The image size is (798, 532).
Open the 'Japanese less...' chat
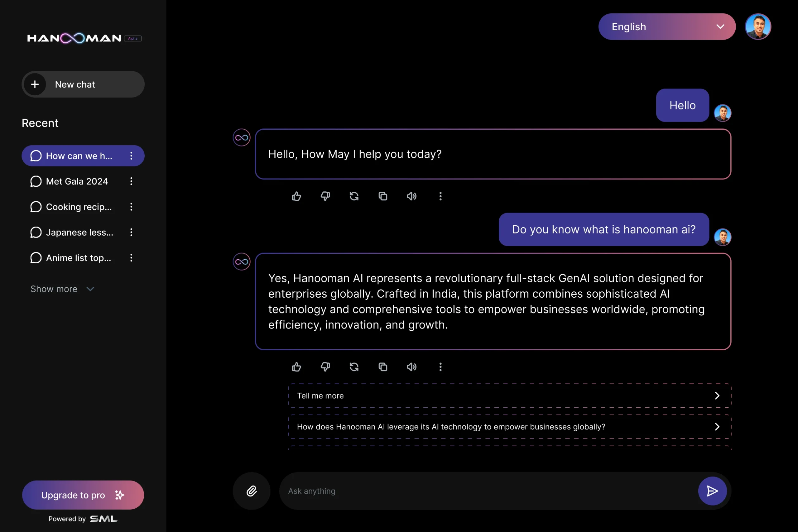(83, 232)
